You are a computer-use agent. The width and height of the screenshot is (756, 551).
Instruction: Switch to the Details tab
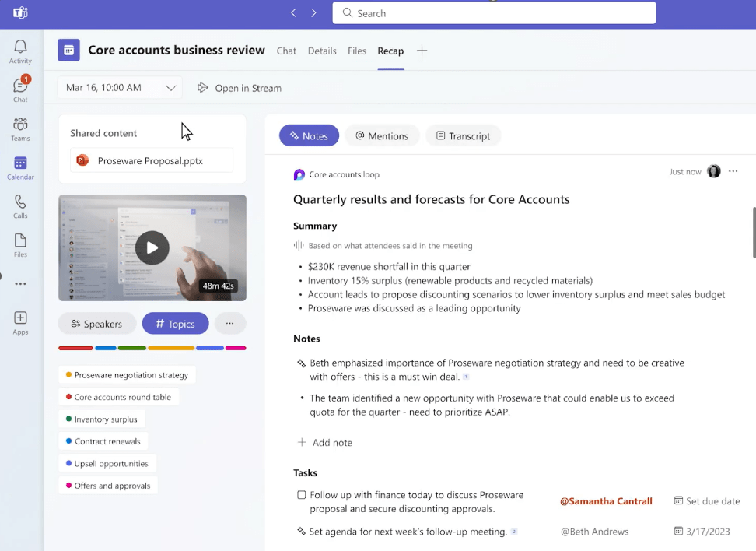[322, 51]
